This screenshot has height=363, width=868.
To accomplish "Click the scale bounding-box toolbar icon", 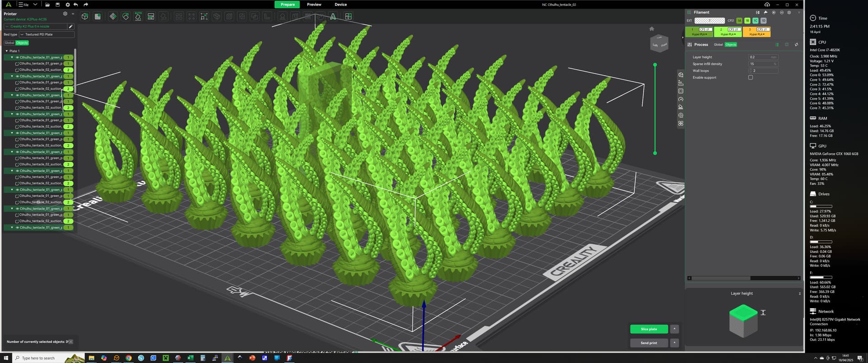I will pos(204,16).
